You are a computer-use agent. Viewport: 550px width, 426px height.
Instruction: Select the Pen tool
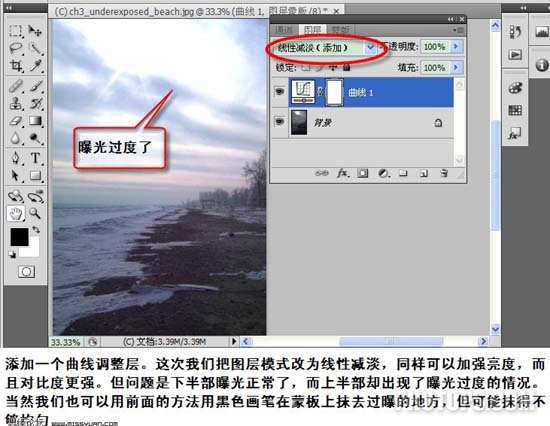tap(15, 158)
